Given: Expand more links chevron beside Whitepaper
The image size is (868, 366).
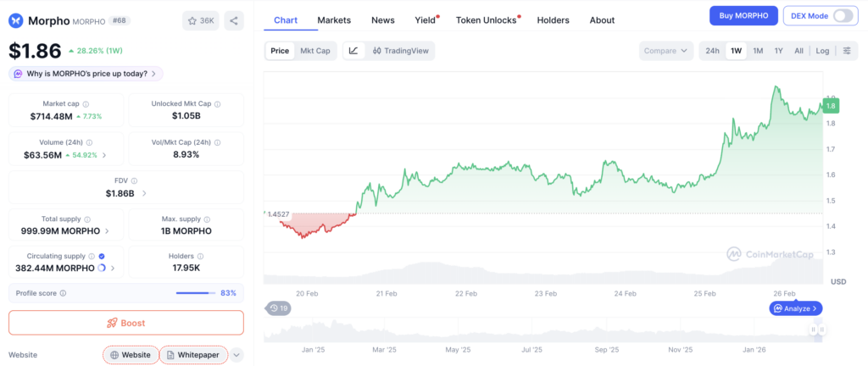Looking at the screenshot, I should 236,355.
